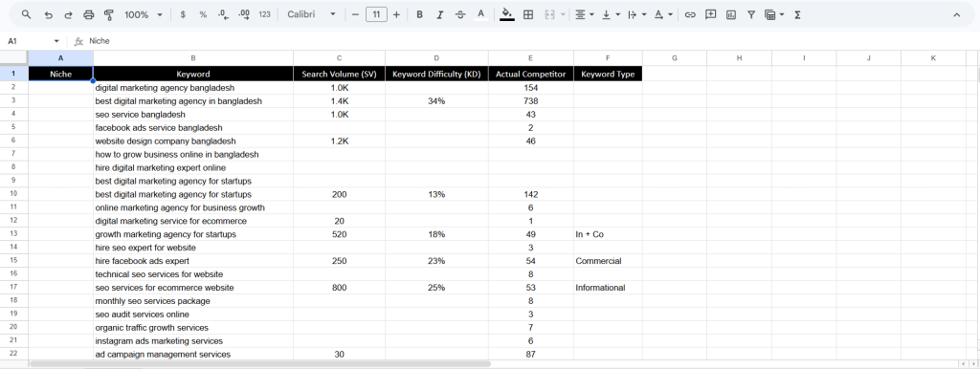
Task: Click the horizontal scrollbar thumb
Action: pyautogui.click(x=260, y=363)
